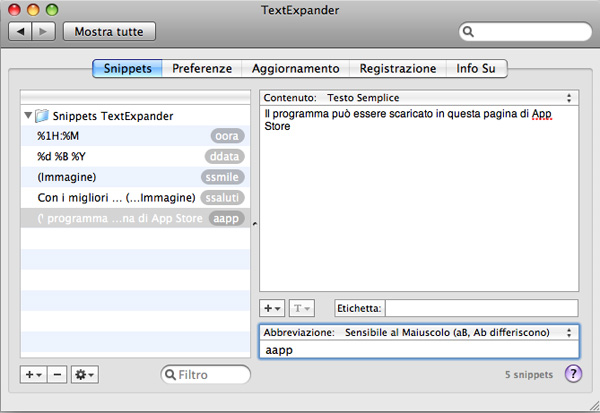Close the TextExpander window
Image resolution: width=600 pixels, height=413 pixels.
coord(15,10)
